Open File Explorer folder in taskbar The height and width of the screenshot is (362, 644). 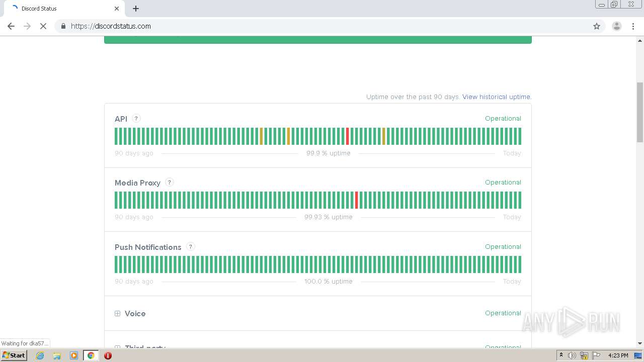click(57, 355)
